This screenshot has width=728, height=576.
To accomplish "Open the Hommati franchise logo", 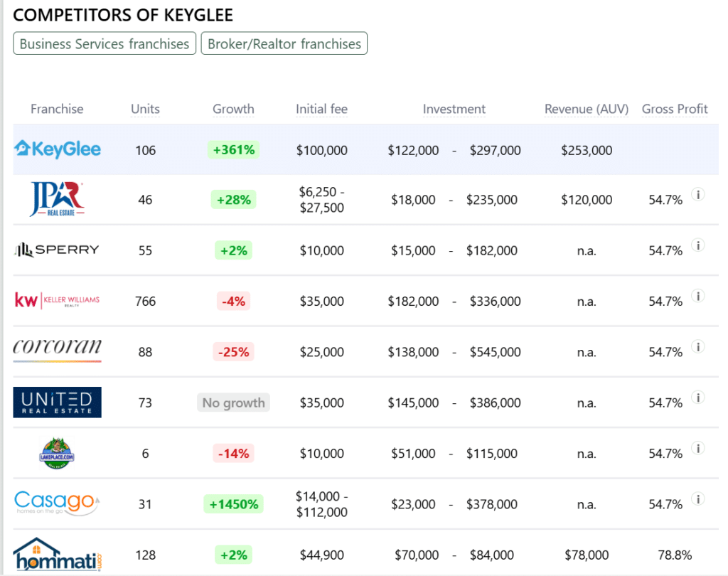I will [57, 554].
